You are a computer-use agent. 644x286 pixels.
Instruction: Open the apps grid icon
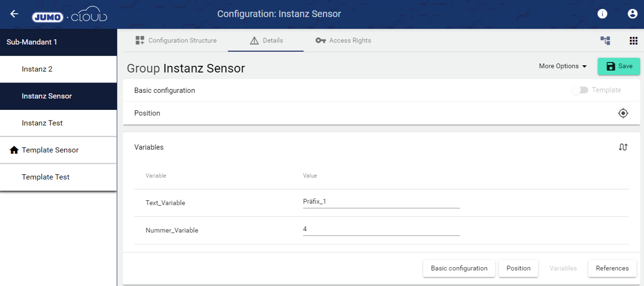pyautogui.click(x=633, y=41)
